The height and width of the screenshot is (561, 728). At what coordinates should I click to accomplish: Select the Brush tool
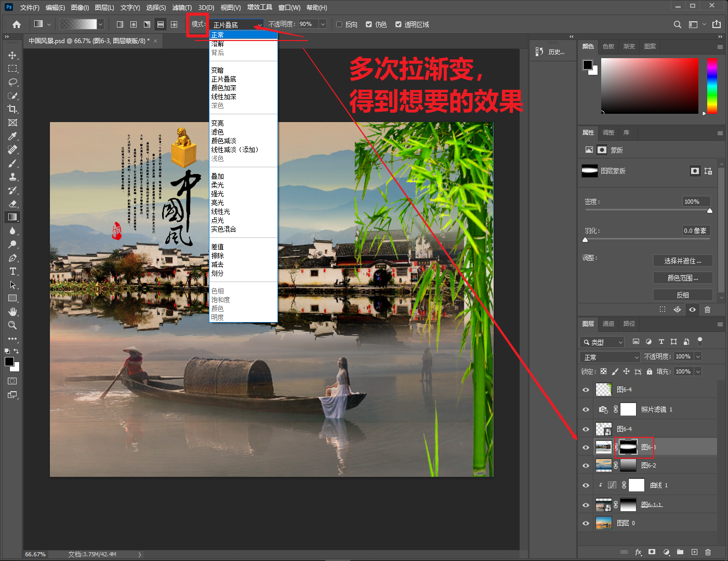click(x=12, y=163)
